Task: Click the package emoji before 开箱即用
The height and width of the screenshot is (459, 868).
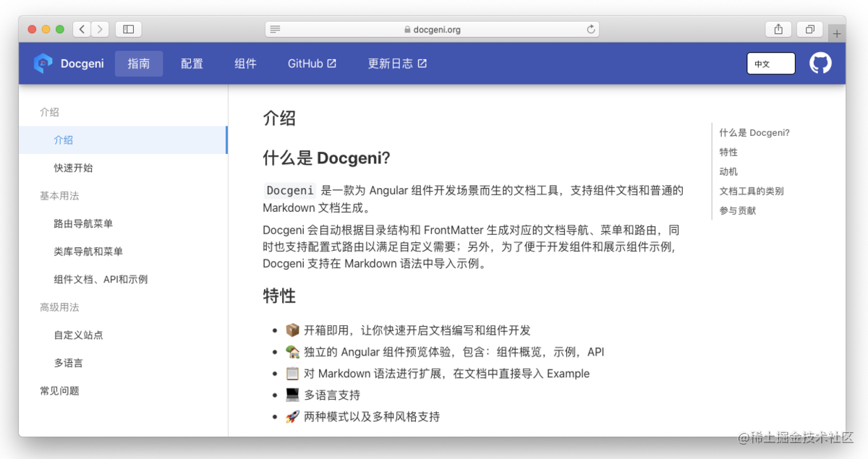Action: pos(292,330)
